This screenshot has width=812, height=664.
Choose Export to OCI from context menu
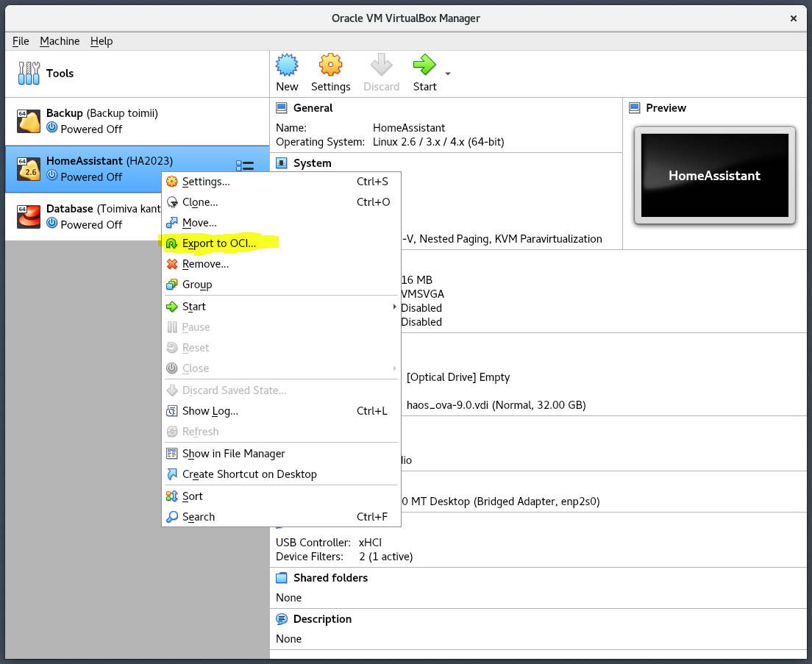tap(219, 243)
